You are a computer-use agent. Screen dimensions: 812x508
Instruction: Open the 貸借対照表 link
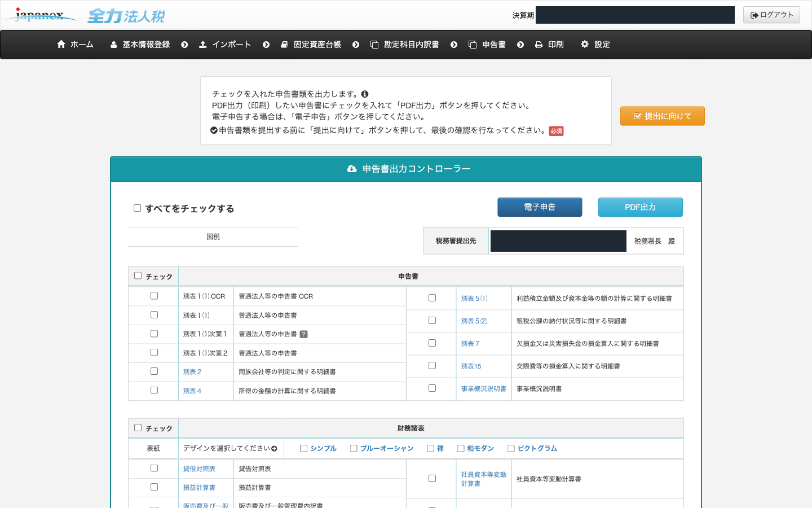click(x=199, y=469)
